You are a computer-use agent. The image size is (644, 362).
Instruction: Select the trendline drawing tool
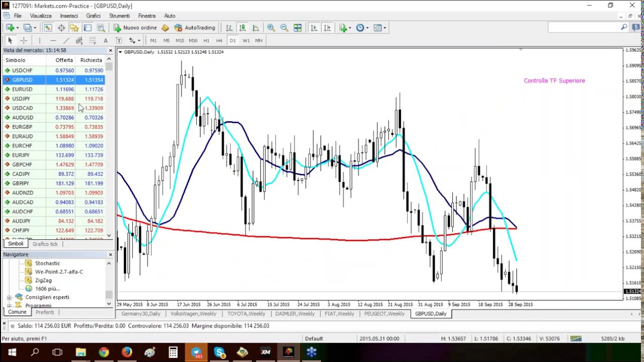pyautogui.click(x=66, y=40)
